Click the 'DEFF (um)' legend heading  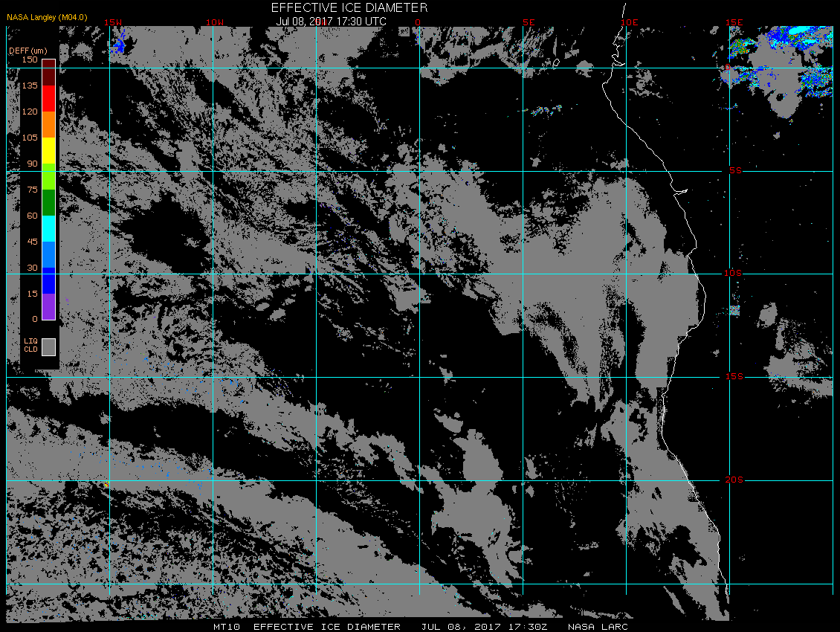[x=28, y=51]
